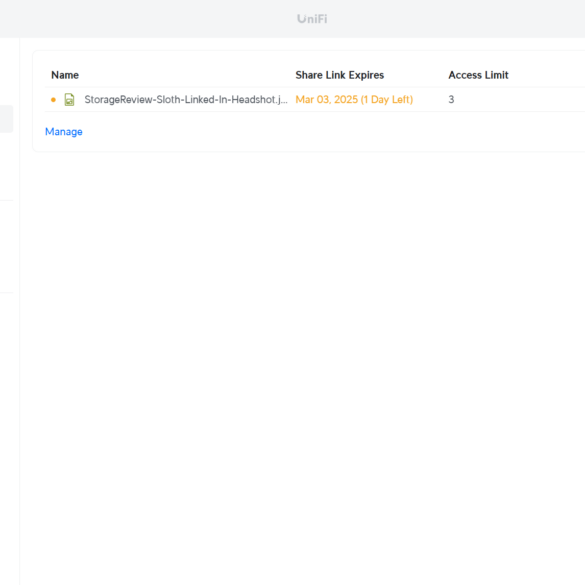The height and width of the screenshot is (585, 585).
Task: Click sidebar area below the lower divider
Action: pyautogui.click(x=9, y=437)
